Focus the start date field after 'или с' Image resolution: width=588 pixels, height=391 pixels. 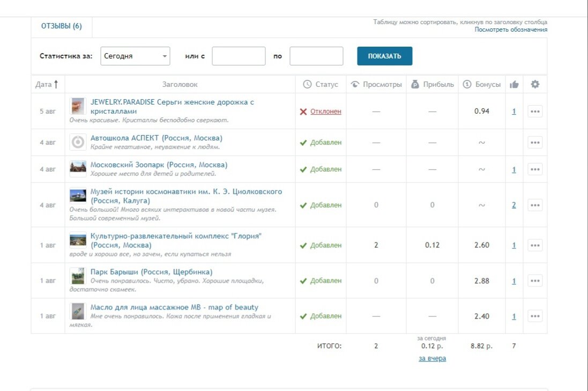tap(239, 56)
